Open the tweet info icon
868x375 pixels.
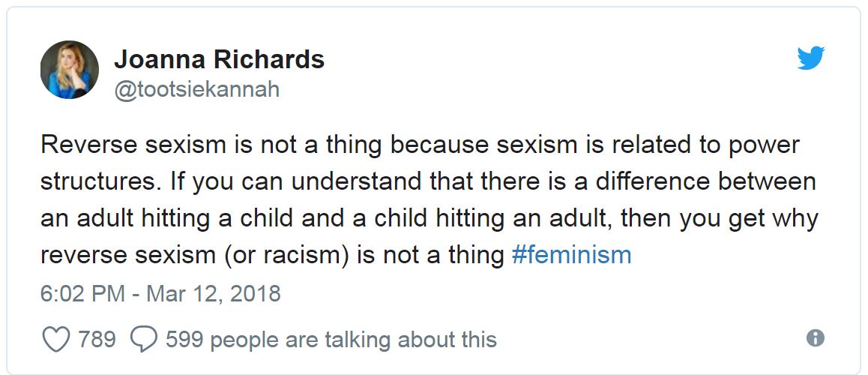tap(816, 338)
